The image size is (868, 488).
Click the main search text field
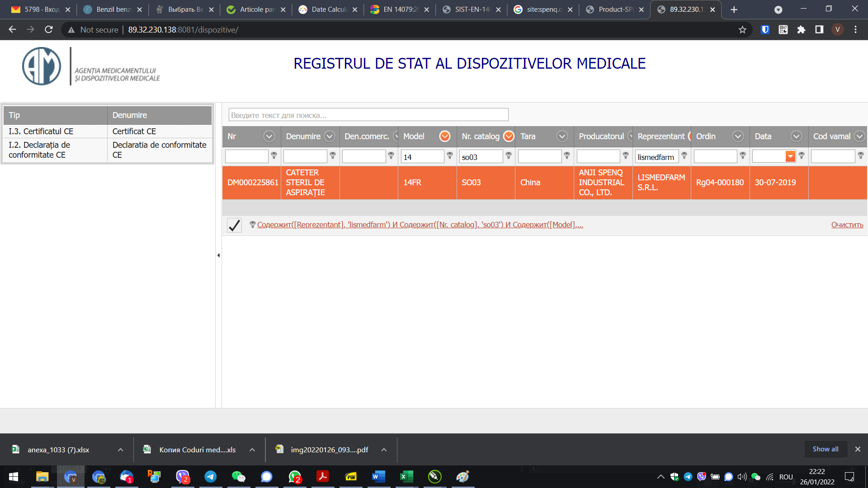point(368,115)
